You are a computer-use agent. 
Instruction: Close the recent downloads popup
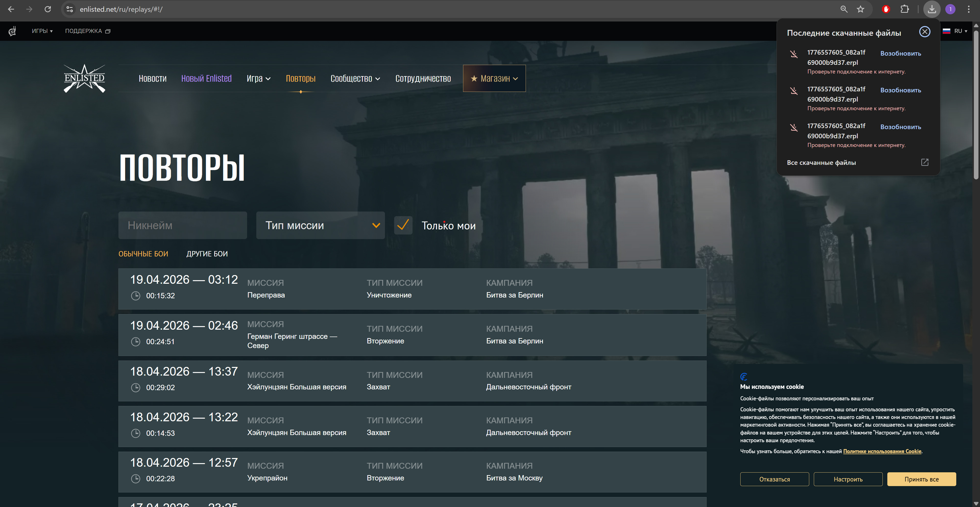pyautogui.click(x=924, y=32)
